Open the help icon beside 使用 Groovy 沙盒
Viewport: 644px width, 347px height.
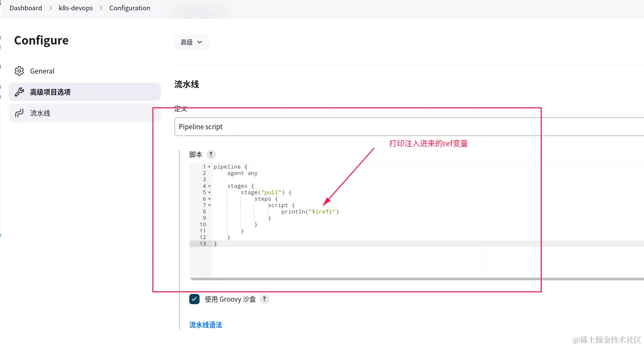(265, 299)
